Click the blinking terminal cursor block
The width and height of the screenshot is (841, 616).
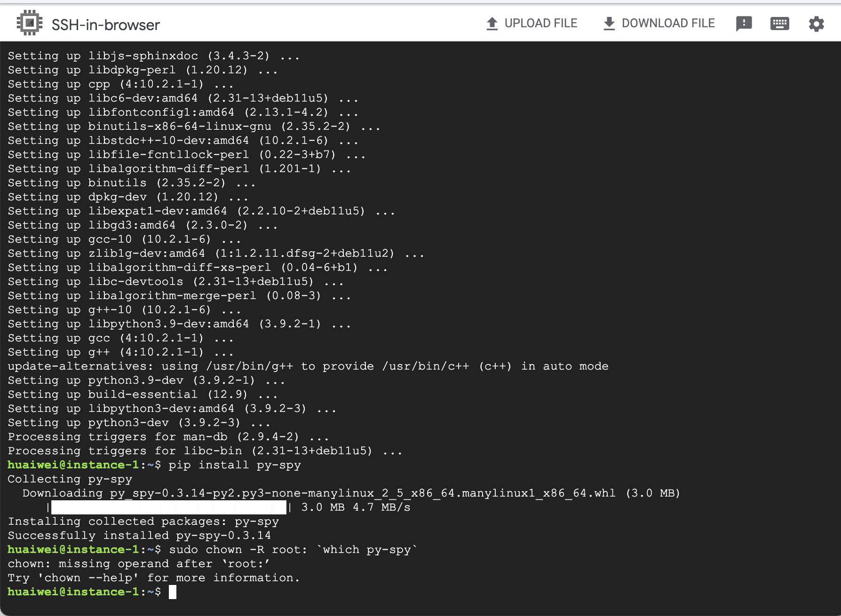(172, 592)
